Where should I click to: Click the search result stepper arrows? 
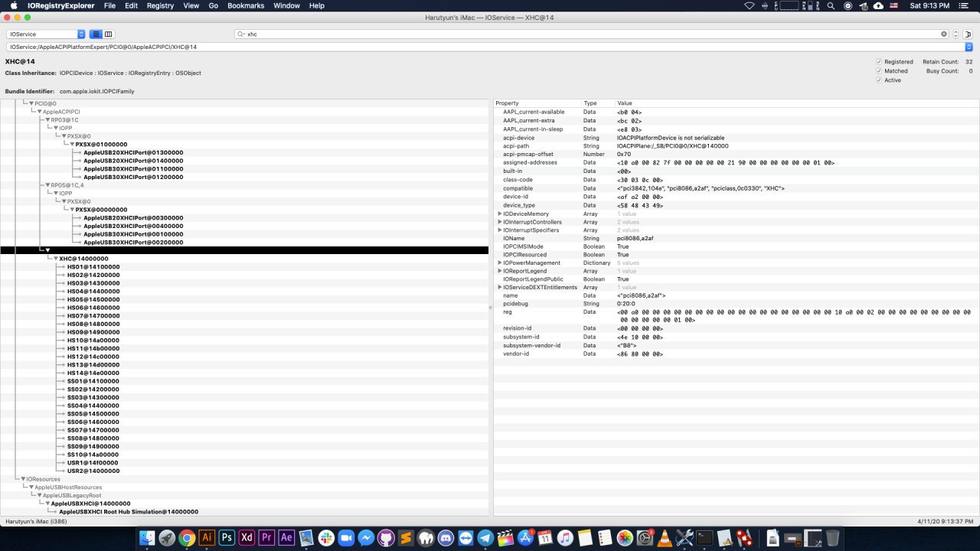pos(954,34)
